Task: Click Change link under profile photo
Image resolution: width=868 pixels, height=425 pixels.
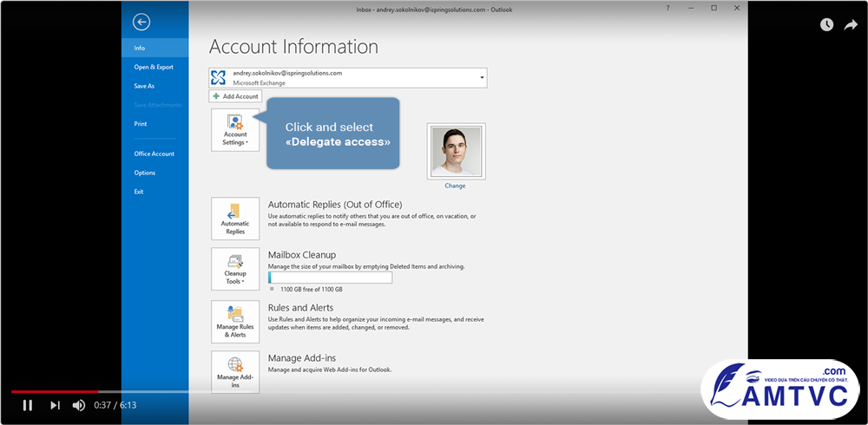Action: point(455,186)
